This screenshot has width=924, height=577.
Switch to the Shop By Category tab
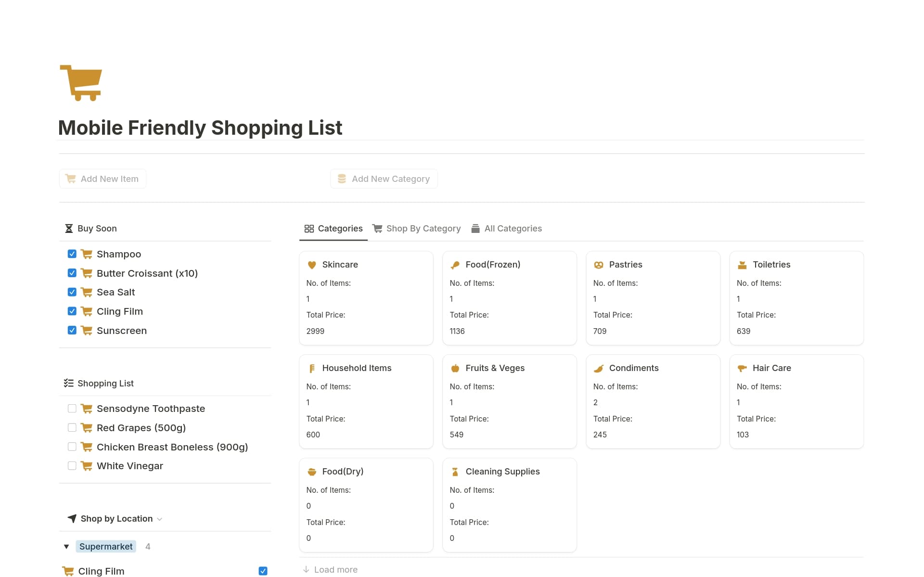[423, 228]
